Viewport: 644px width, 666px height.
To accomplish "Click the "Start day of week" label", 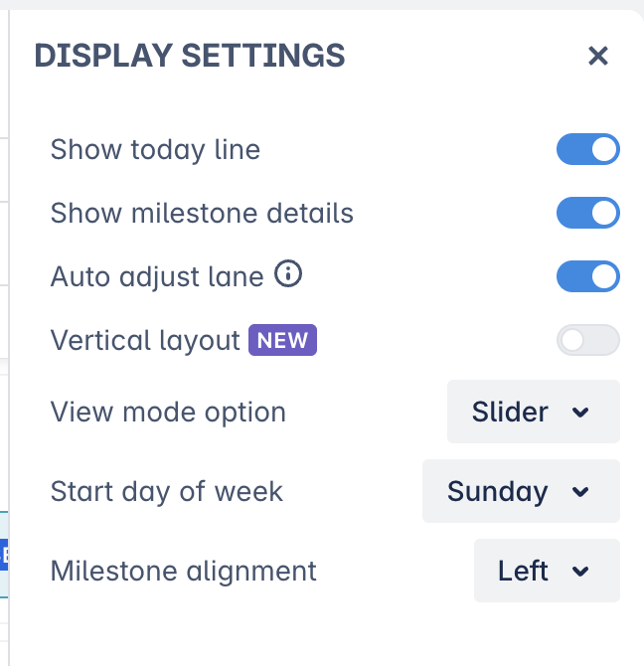I will point(167,491).
